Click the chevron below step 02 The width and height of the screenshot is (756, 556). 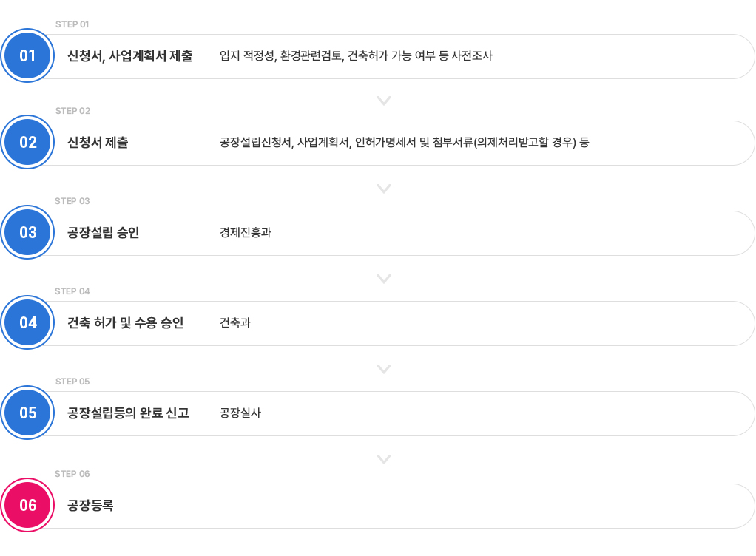point(383,189)
